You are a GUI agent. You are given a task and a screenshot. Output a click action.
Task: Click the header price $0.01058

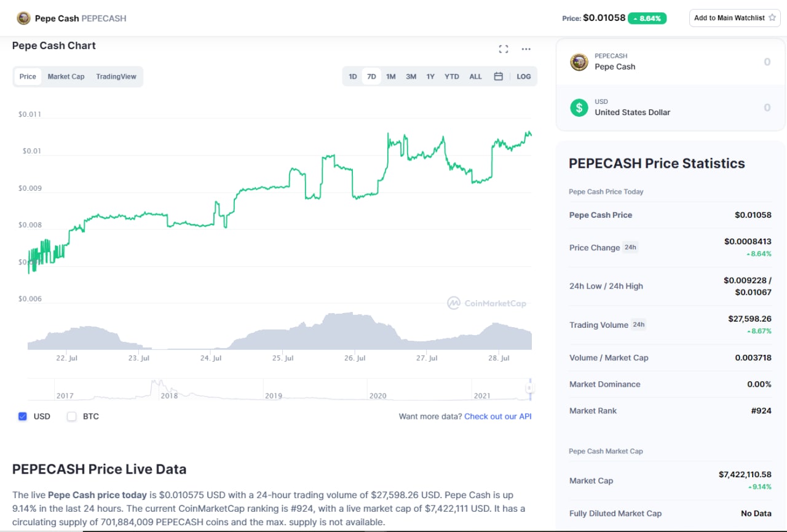click(603, 18)
